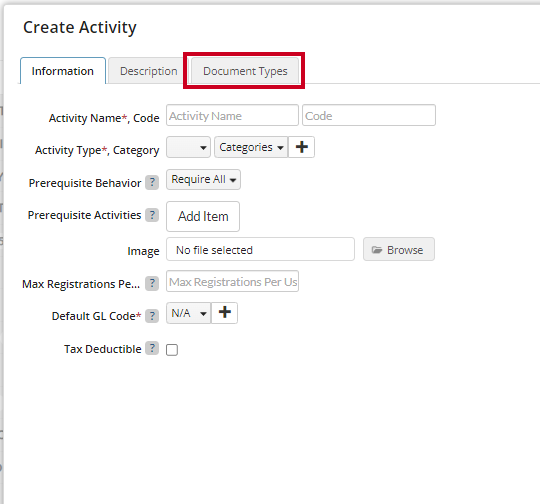The width and height of the screenshot is (540, 504).
Task: Open help icon for Prerequisite Activities
Action: [x=152, y=215]
